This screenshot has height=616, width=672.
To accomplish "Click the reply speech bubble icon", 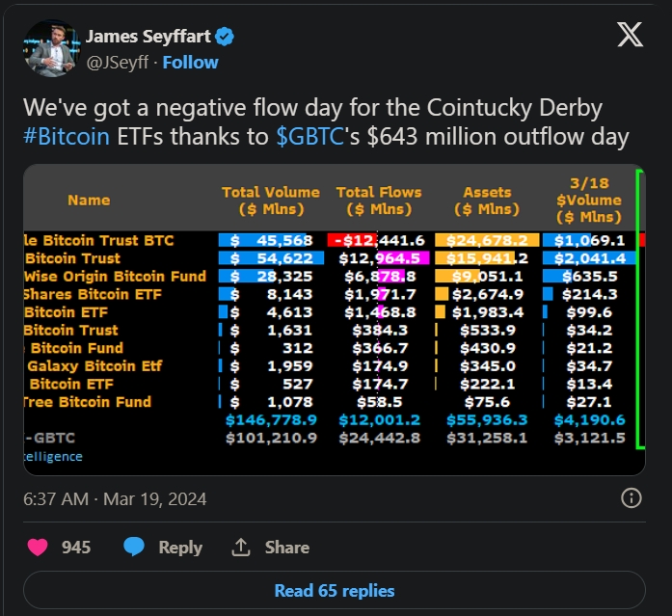I will (x=134, y=547).
